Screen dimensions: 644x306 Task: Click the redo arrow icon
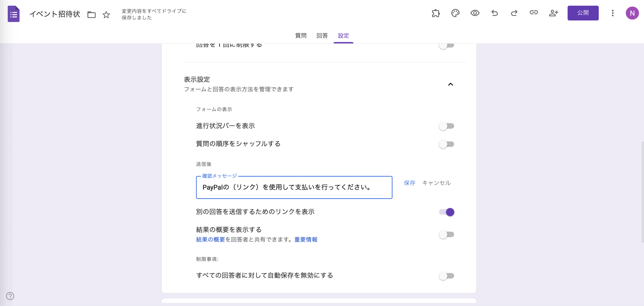click(514, 13)
